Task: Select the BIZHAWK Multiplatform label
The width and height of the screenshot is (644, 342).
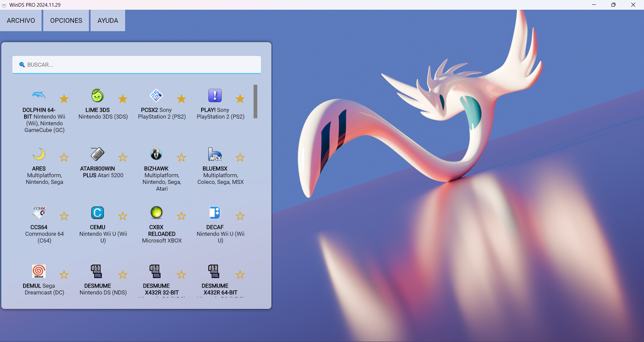Action: coord(162,179)
